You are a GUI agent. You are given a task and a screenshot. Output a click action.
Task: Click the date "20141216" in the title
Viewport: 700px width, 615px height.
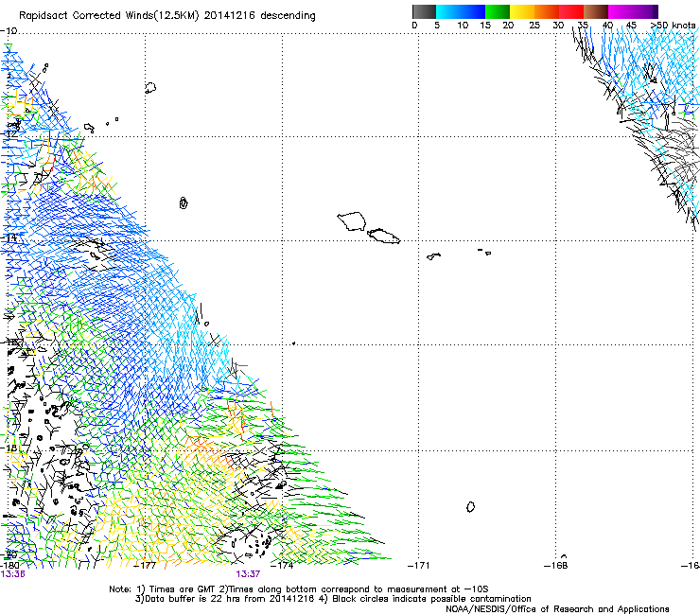230,16
